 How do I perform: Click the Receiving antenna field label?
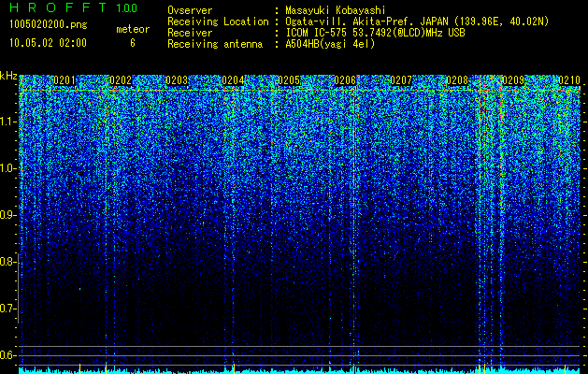(x=215, y=44)
